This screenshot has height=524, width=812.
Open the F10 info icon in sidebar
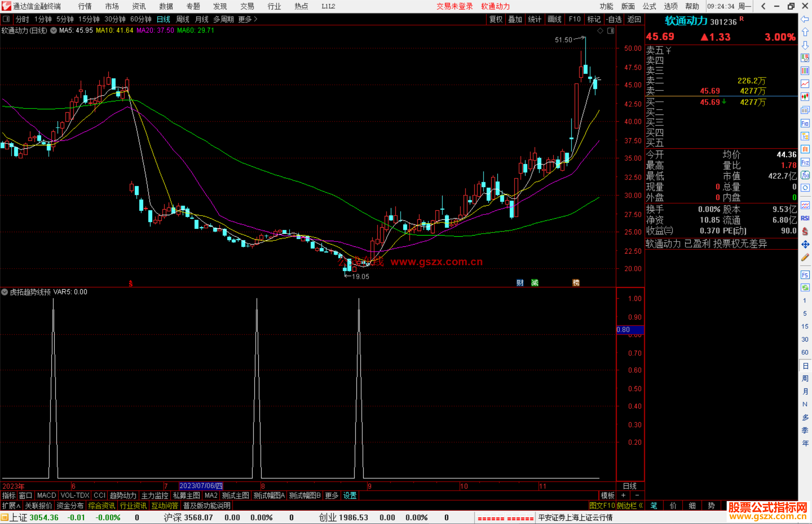[x=805, y=123]
